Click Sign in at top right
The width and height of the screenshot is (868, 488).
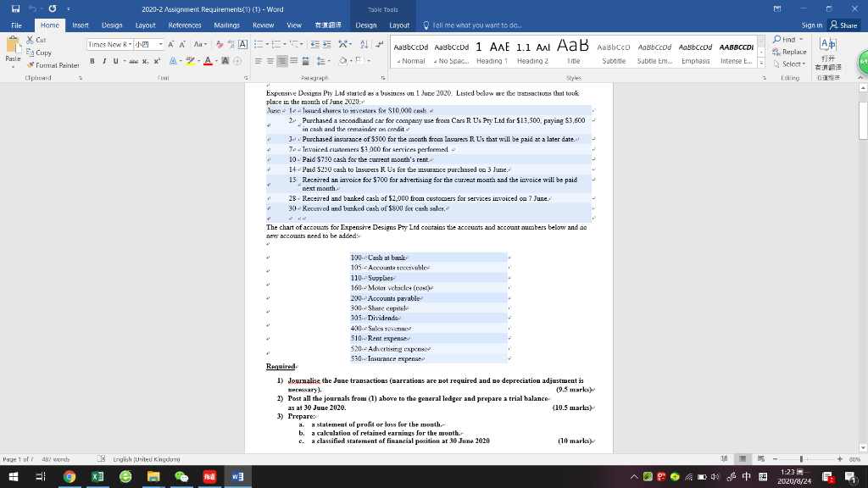(813, 26)
